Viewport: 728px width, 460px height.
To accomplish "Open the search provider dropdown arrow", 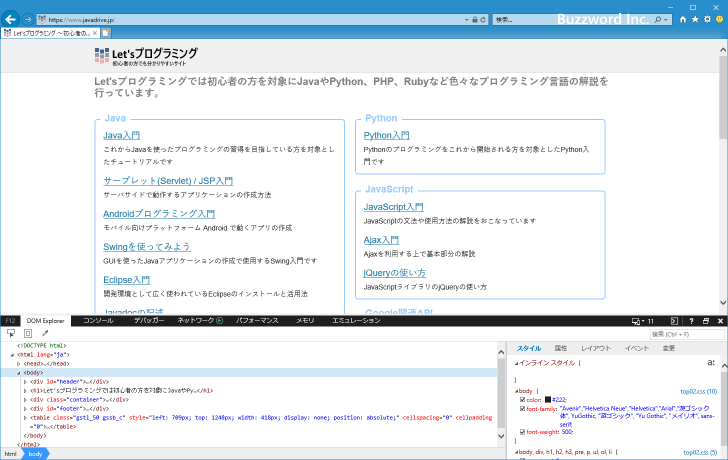I will pyautogui.click(x=666, y=20).
